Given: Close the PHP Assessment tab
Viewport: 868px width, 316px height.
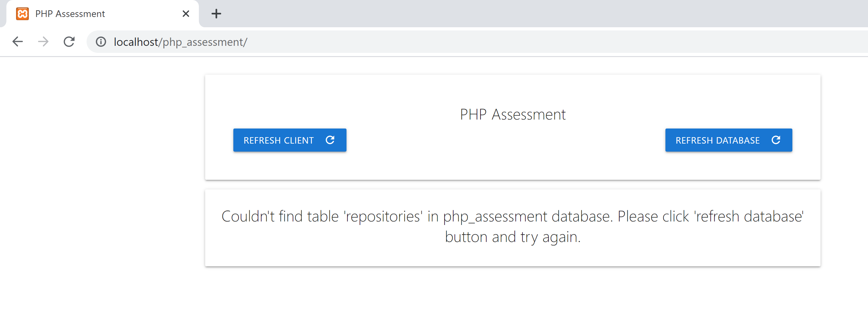Looking at the screenshot, I should click(186, 13).
